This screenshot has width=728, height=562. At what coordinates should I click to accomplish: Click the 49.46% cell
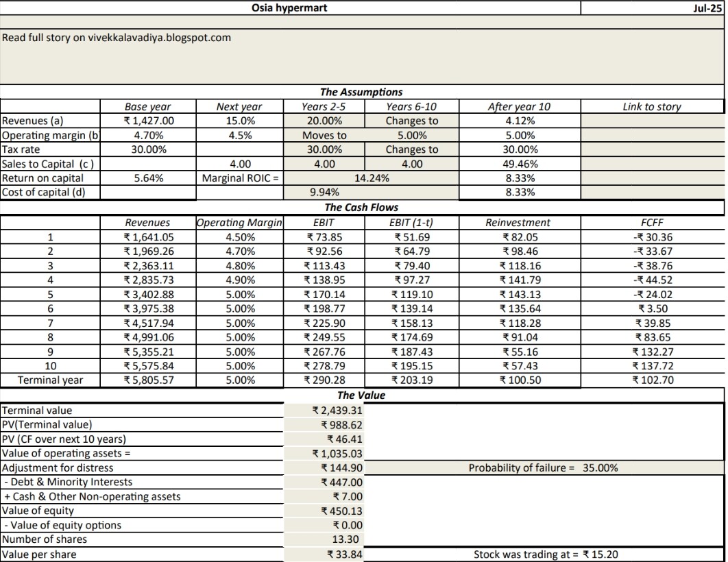[x=520, y=164]
